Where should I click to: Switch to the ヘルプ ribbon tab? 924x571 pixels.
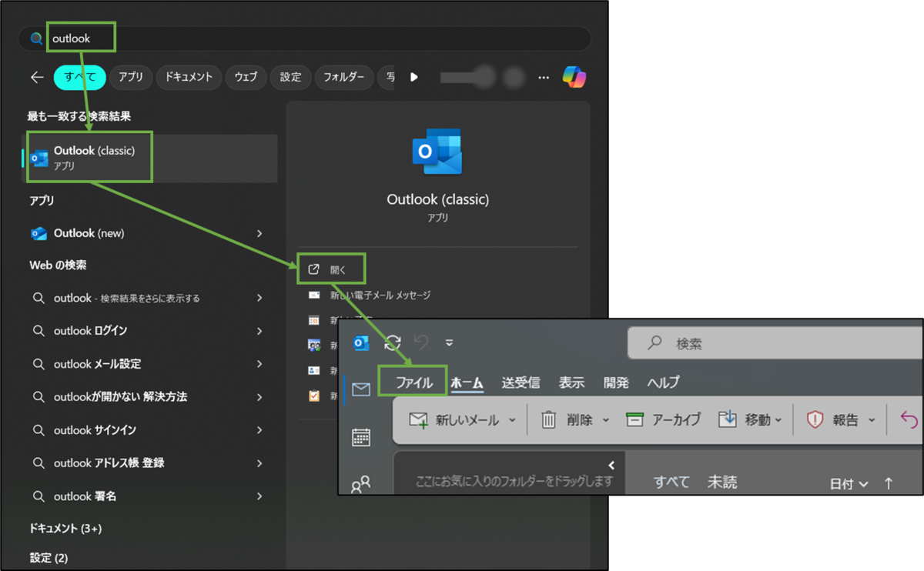(663, 382)
